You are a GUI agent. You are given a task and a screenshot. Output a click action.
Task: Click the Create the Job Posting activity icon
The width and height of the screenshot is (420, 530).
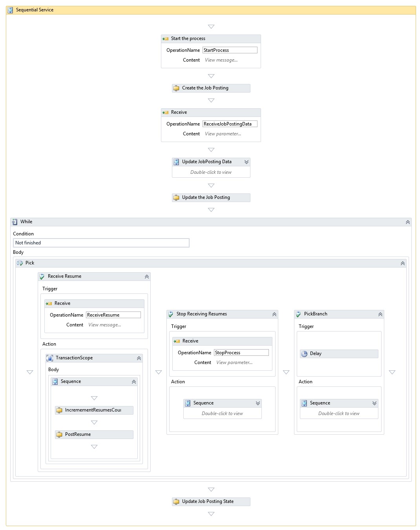177,88
